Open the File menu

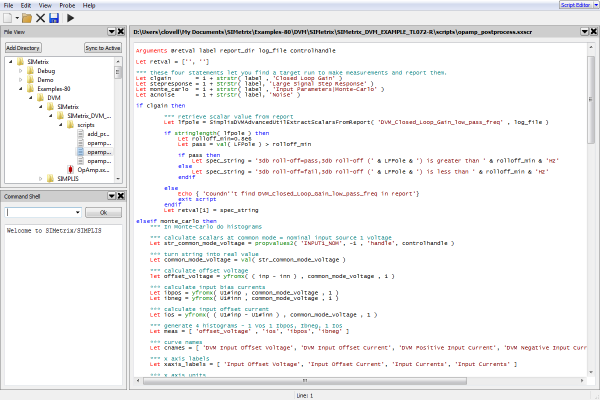[x=8, y=5]
